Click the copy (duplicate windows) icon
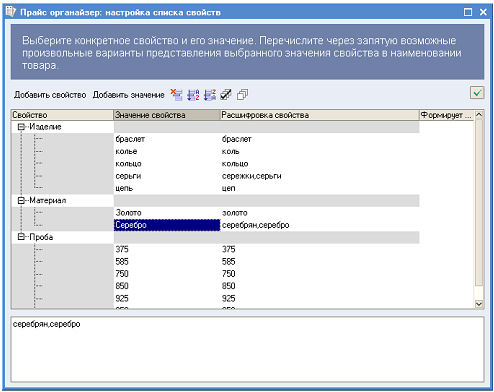This screenshot has width=494, height=392. (x=242, y=95)
